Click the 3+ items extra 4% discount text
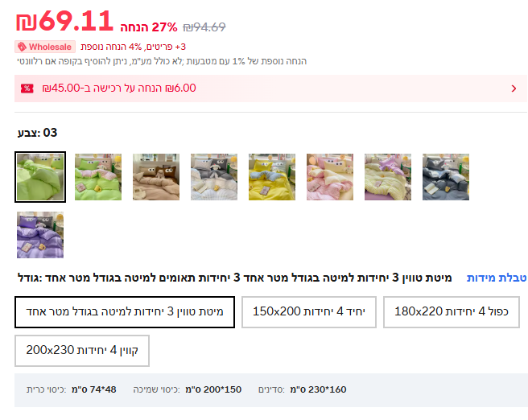The width and height of the screenshot is (528, 420). click(134, 47)
